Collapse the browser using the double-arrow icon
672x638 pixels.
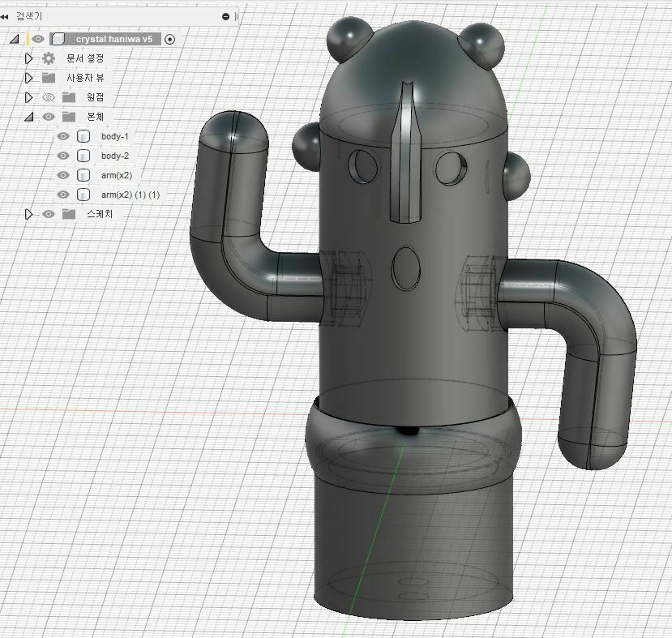pyautogui.click(x=8, y=15)
